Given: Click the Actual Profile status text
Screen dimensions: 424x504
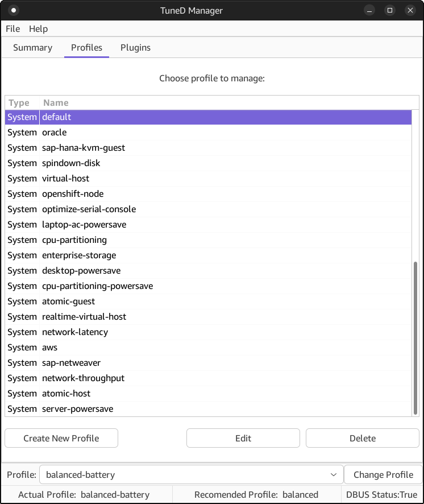Looking at the screenshot, I should [x=84, y=495].
